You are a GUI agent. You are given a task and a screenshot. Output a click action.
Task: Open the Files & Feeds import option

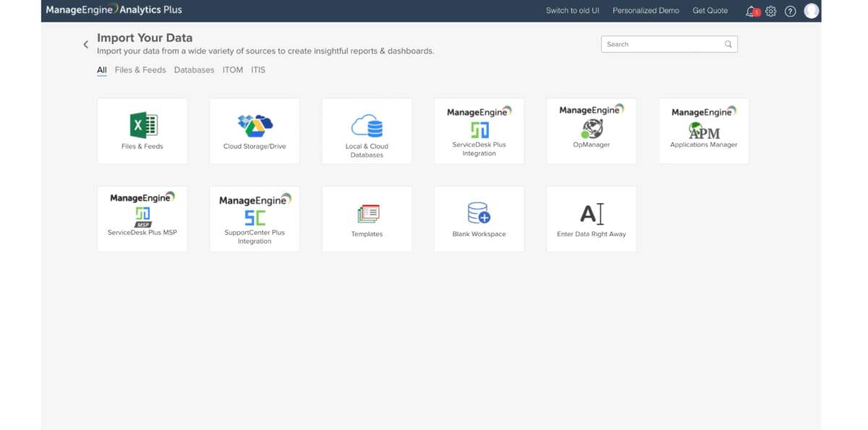pos(142,130)
